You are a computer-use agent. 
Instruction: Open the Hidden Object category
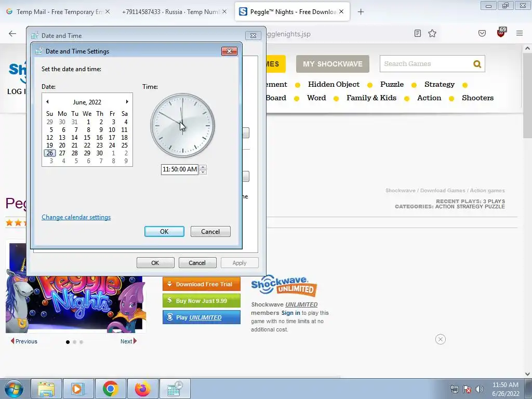tap(334, 84)
